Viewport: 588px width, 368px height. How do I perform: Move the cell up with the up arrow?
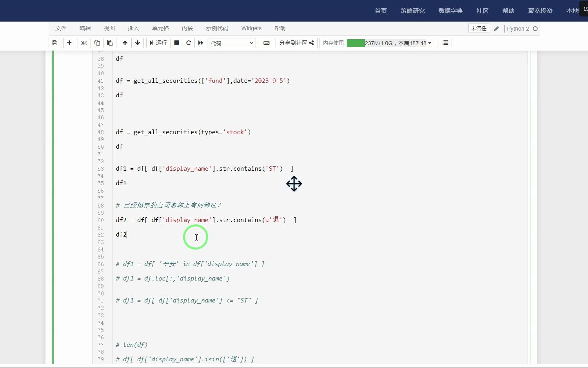coord(125,43)
